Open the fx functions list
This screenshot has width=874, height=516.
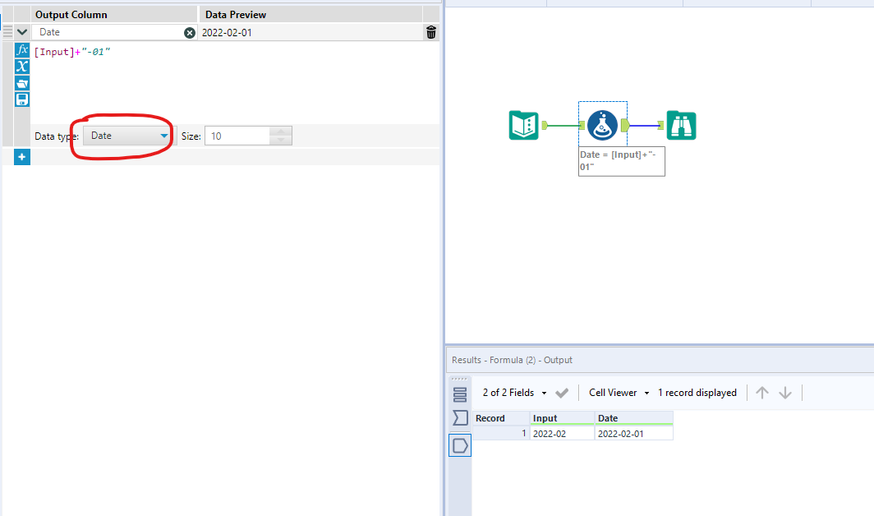point(22,50)
